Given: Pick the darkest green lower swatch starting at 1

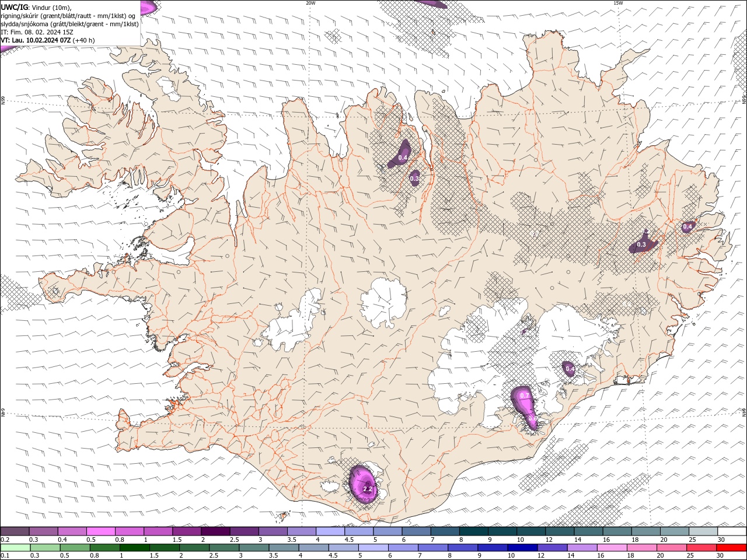Looking at the screenshot, I should tap(134, 548).
